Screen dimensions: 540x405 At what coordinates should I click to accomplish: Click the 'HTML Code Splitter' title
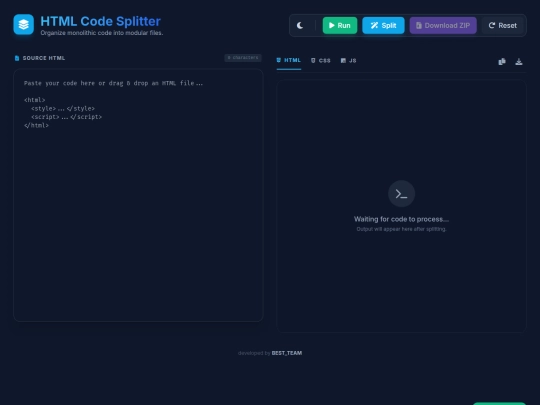click(x=101, y=21)
